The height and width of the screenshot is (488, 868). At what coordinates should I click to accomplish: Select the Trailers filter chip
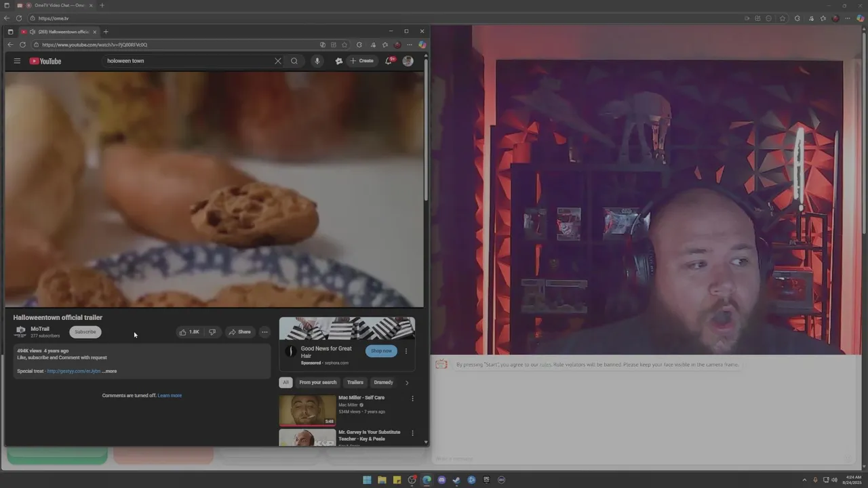coord(355,382)
